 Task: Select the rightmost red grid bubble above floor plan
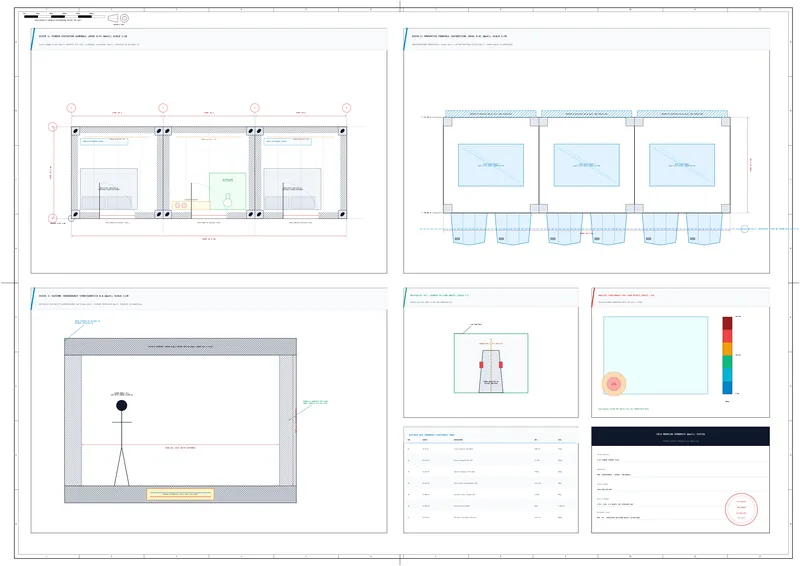(x=346, y=108)
